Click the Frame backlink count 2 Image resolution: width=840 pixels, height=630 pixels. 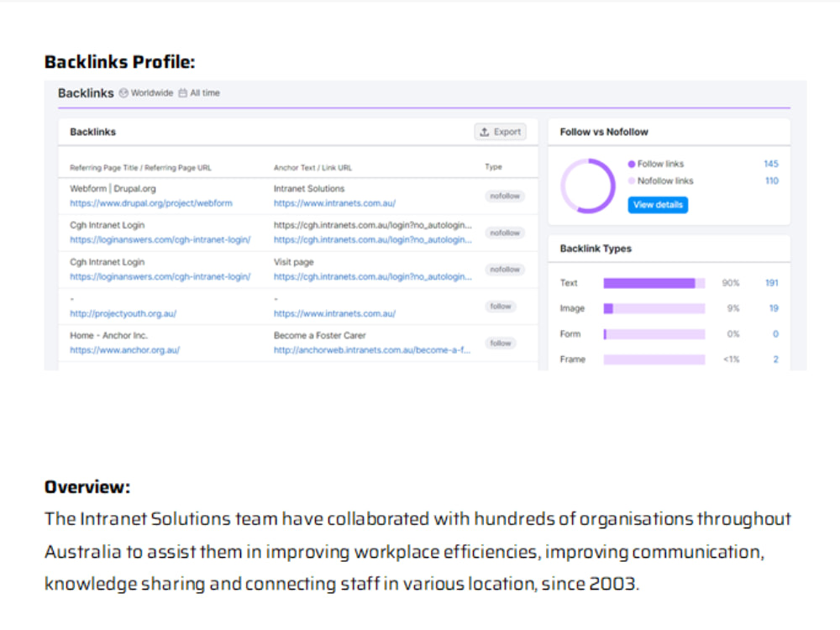click(775, 360)
